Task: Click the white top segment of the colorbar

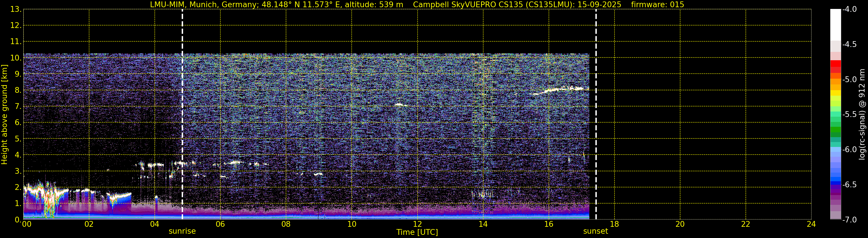Action: [836, 25]
